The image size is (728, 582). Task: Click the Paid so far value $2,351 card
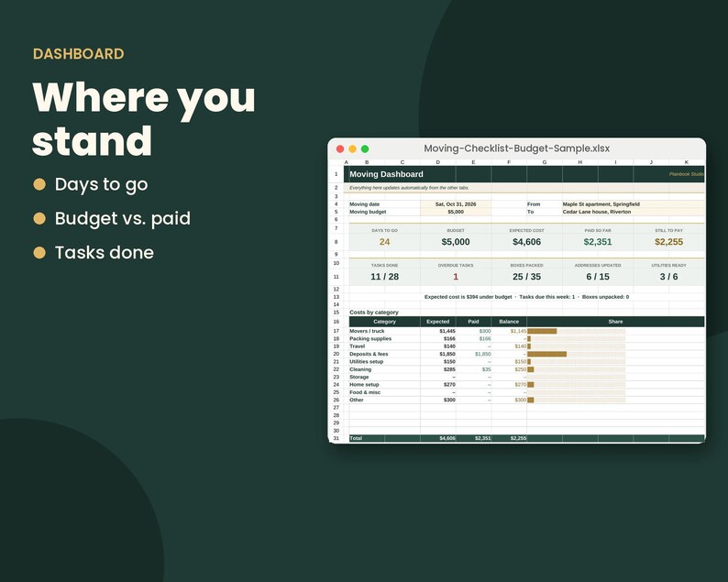click(598, 242)
